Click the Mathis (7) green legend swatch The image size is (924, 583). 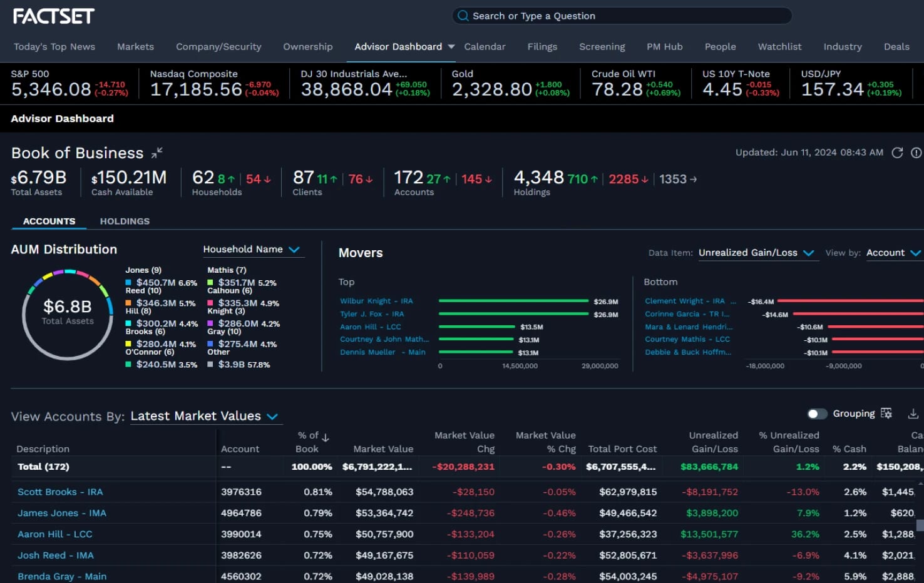click(x=210, y=283)
